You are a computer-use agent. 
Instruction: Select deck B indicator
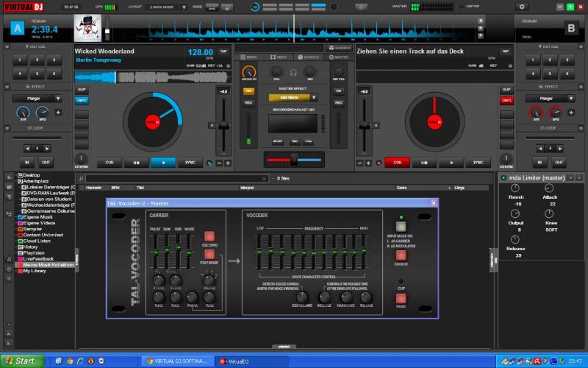(571, 28)
